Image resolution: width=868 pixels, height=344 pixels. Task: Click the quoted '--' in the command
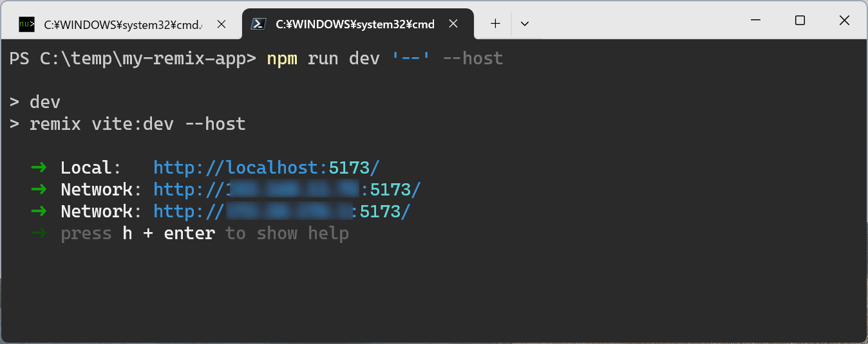tap(411, 59)
